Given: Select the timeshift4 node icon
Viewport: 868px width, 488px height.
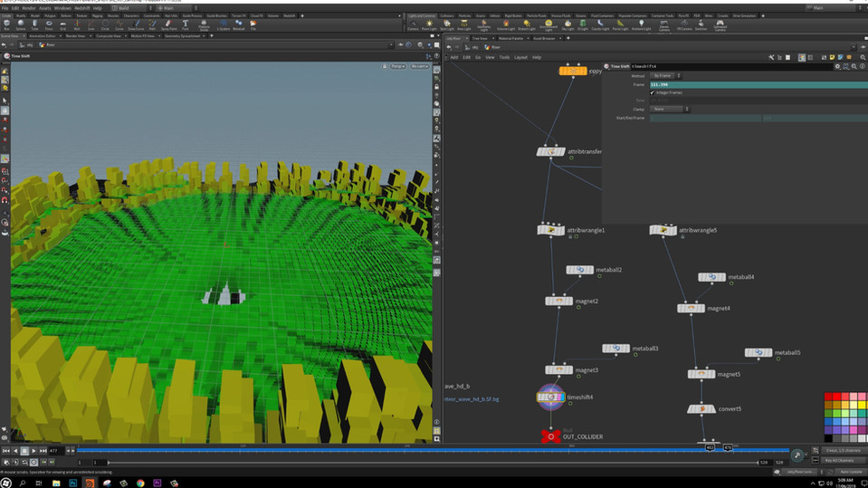Looking at the screenshot, I should [550, 397].
